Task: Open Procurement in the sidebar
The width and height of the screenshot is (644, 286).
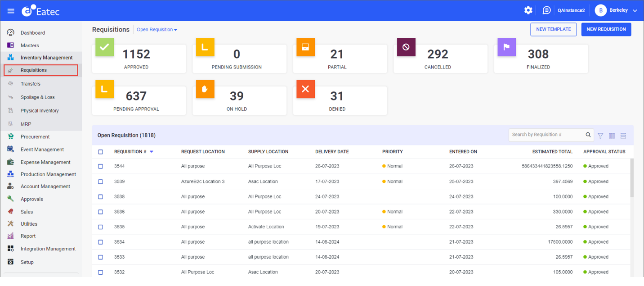Action: 35,137
